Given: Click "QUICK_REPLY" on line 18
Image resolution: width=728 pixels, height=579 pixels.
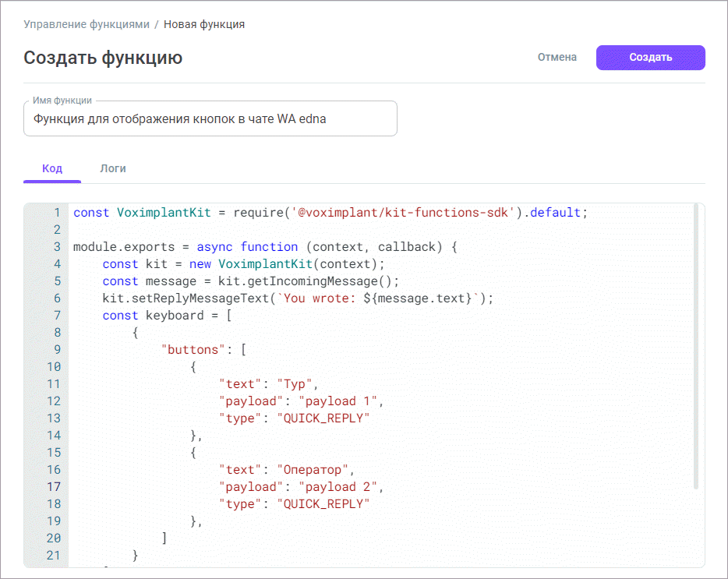Looking at the screenshot, I should tap(323, 504).
